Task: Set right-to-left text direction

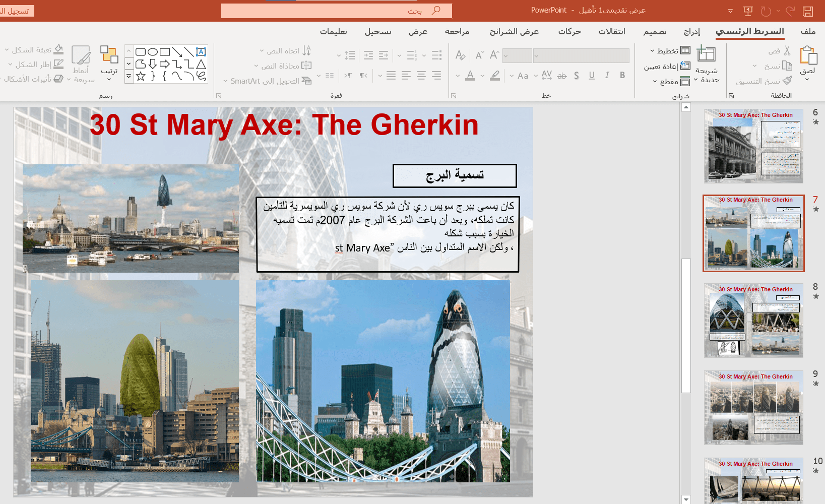Action: [x=363, y=76]
